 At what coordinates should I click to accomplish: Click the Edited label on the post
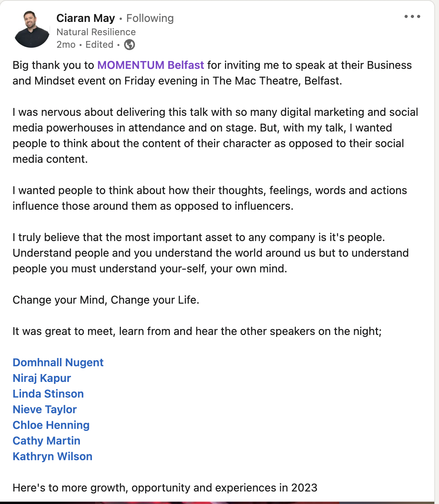[99, 45]
